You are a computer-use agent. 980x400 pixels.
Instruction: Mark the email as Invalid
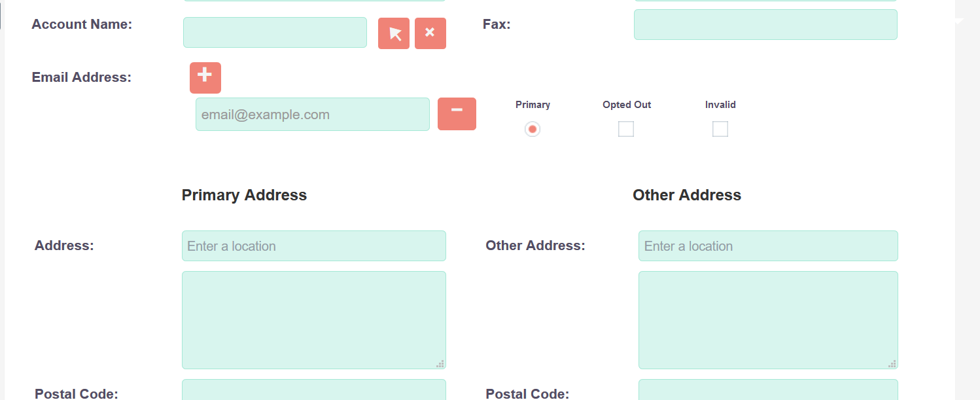(720, 129)
